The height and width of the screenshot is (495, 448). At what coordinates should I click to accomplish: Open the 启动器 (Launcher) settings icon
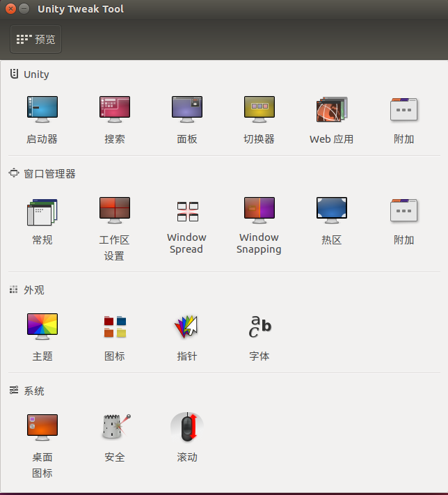pos(42,110)
